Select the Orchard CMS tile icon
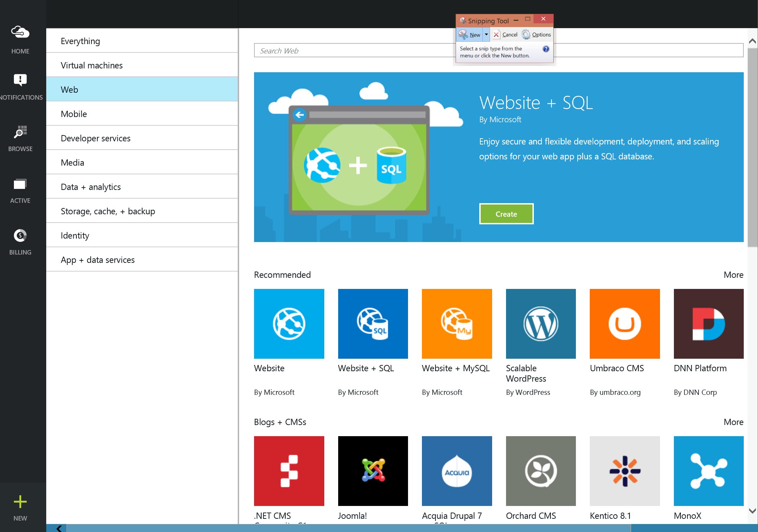758x532 pixels. (x=541, y=471)
